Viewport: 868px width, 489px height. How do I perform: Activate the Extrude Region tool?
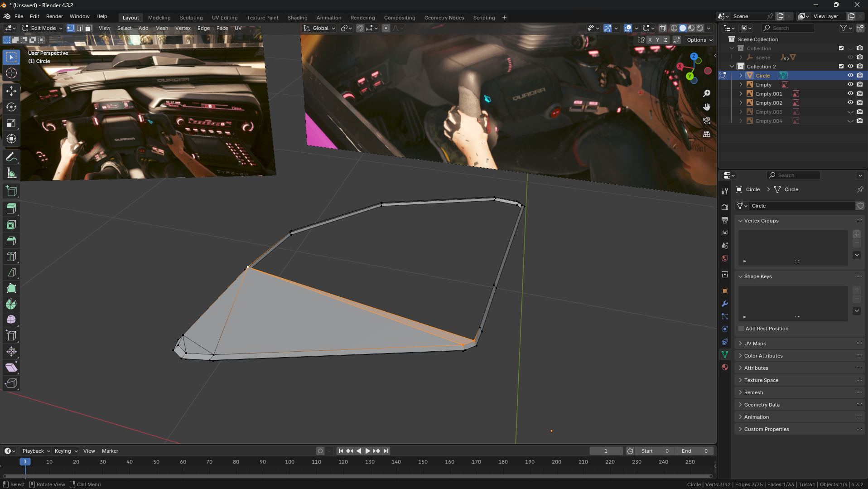pyautogui.click(x=11, y=208)
